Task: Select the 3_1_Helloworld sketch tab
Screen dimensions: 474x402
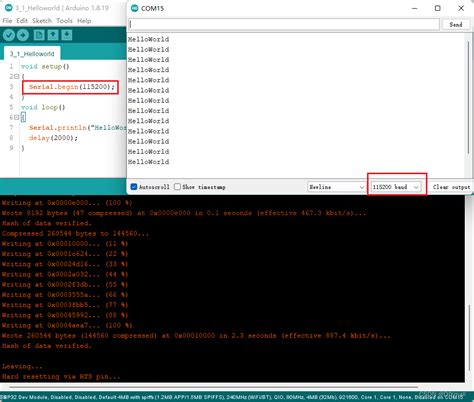Action: [x=32, y=54]
